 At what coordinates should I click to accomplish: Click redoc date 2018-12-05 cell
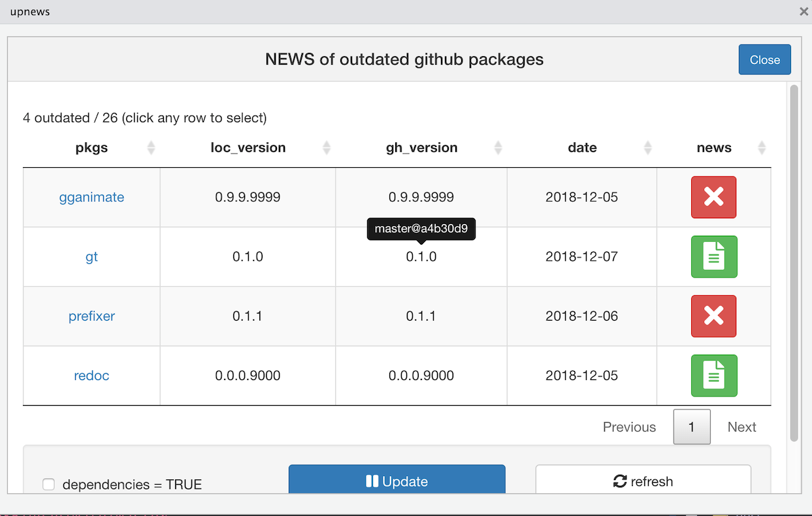coord(581,376)
